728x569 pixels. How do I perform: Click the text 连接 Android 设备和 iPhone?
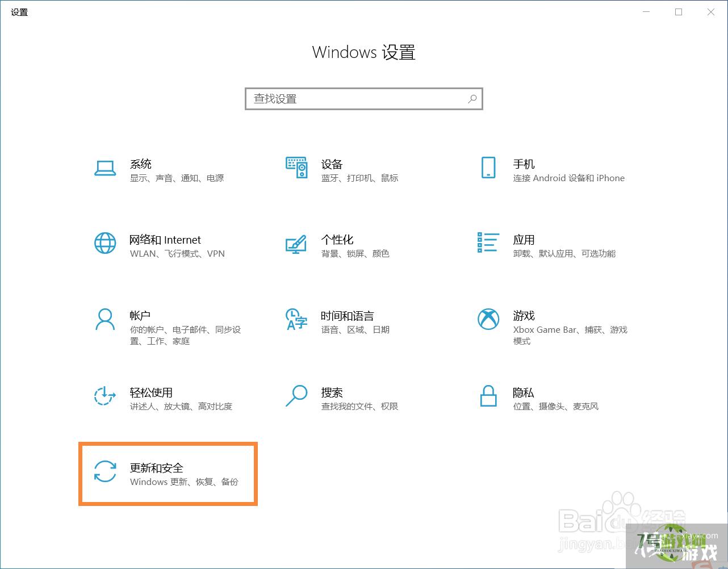569,178
